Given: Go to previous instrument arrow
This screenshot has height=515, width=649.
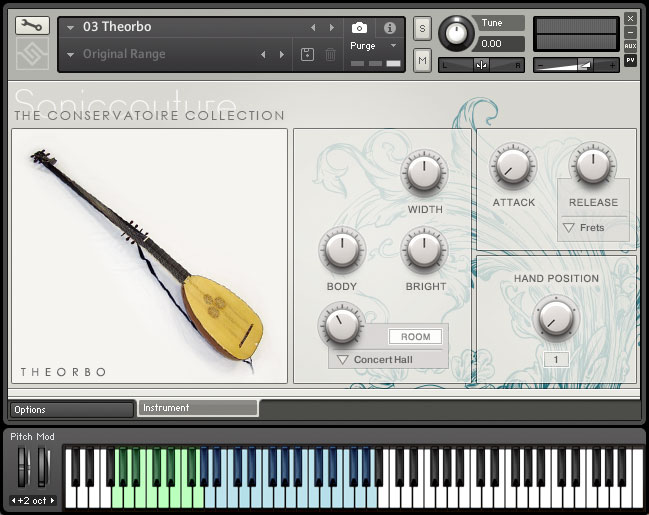Looking at the screenshot, I should coord(313,27).
